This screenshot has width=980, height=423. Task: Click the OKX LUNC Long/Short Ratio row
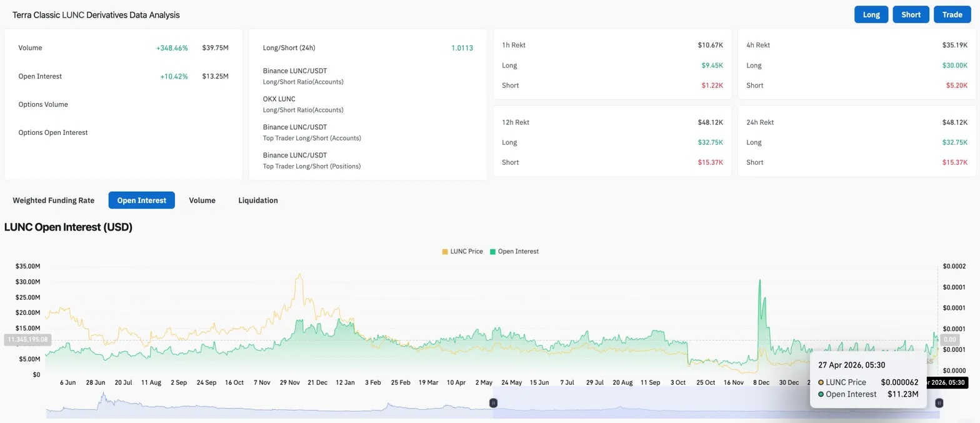pos(304,104)
